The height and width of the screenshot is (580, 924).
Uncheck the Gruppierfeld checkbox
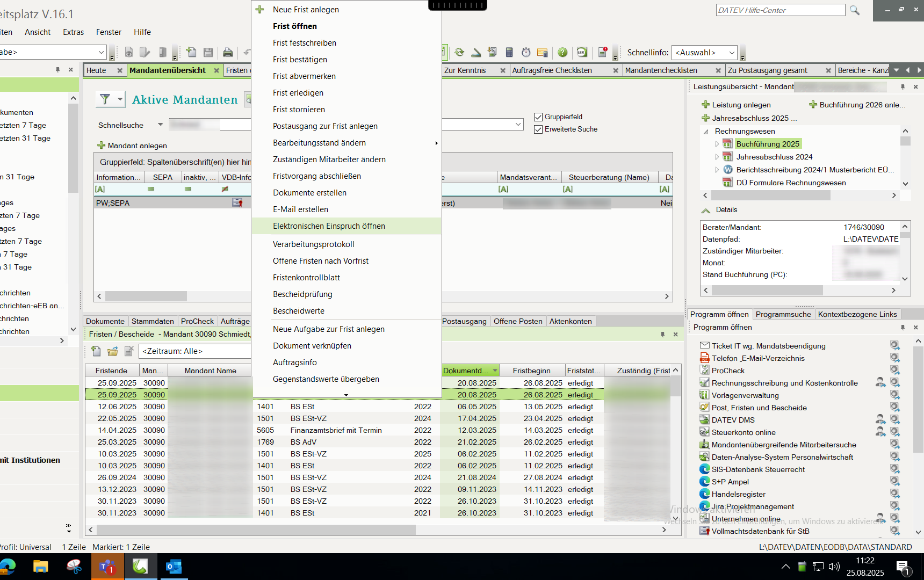538,117
